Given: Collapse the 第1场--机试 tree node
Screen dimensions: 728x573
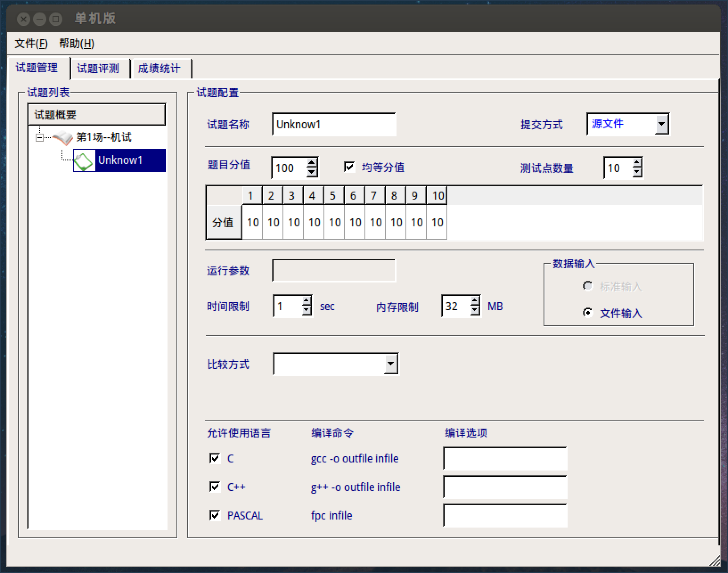Looking at the screenshot, I should [x=40, y=138].
